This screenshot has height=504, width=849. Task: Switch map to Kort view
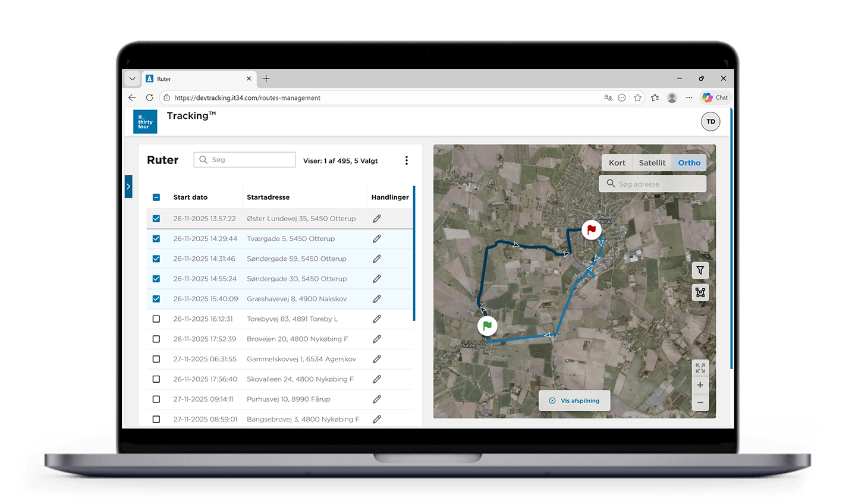(617, 163)
